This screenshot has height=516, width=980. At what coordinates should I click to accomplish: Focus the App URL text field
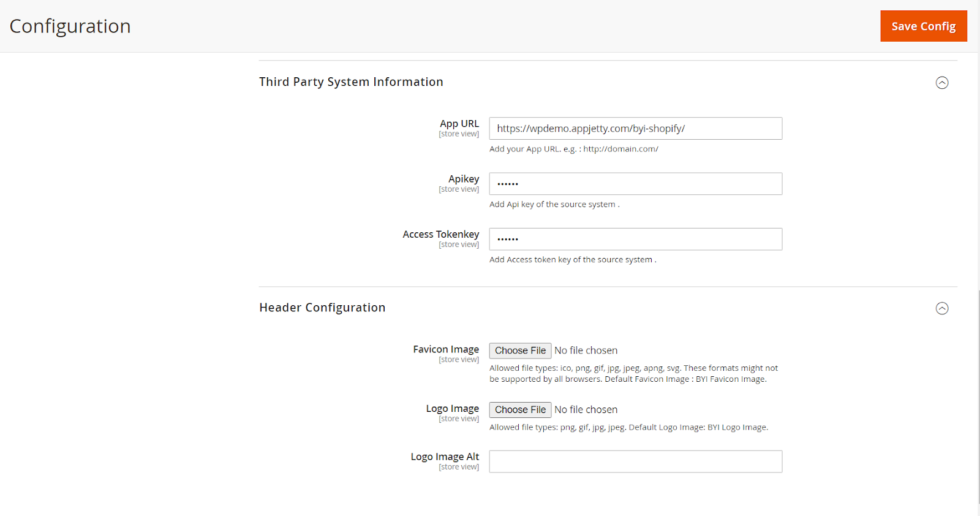(635, 129)
